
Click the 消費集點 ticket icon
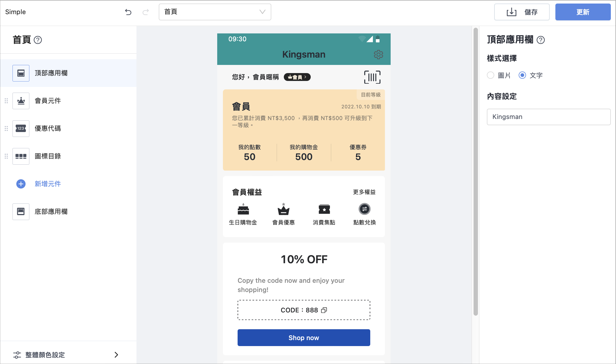pyautogui.click(x=324, y=209)
